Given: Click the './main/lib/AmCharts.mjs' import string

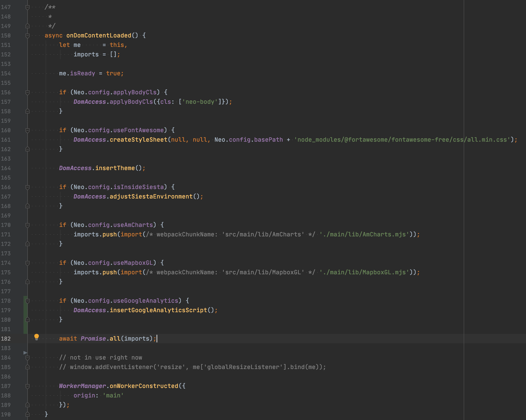Looking at the screenshot, I should 364,234.
